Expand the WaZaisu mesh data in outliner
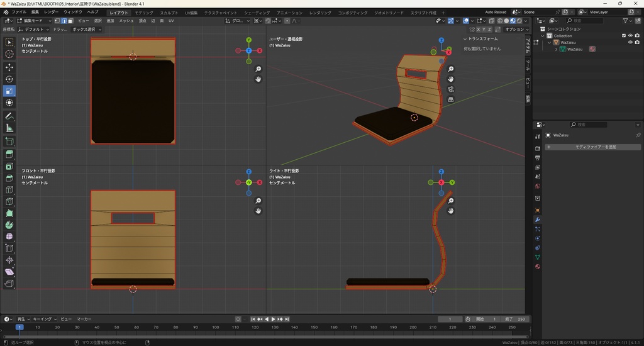Screen dimensions: 644x346 (557, 49)
